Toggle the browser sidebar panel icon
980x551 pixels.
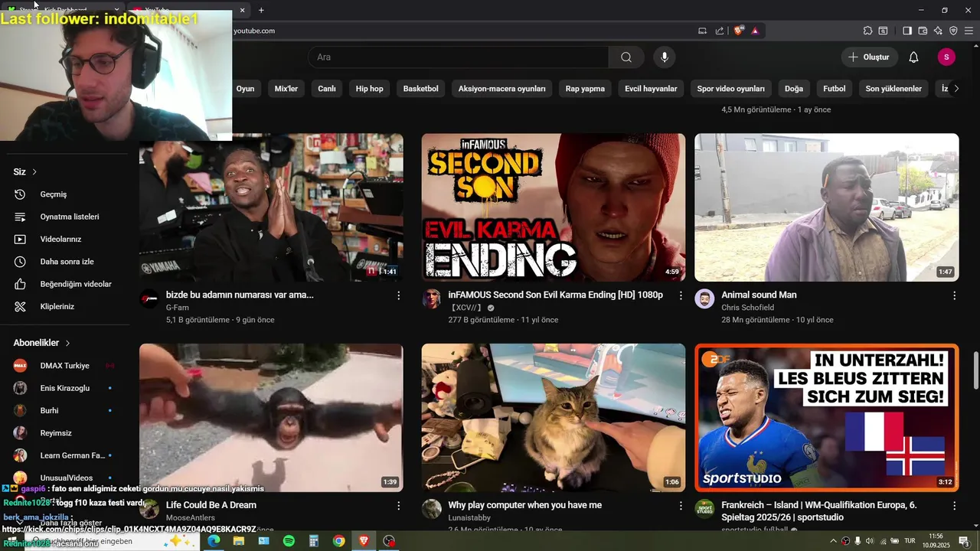click(x=907, y=31)
